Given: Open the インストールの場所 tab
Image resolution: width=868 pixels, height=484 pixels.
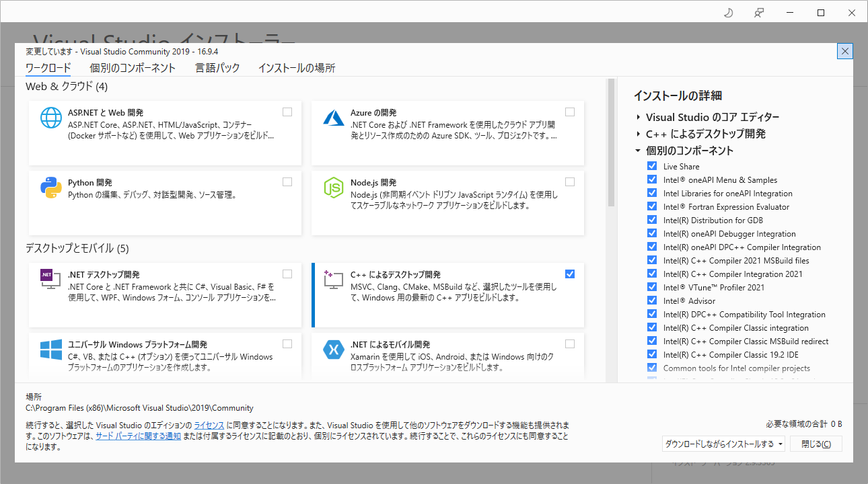Looking at the screenshot, I should (297, 68).
